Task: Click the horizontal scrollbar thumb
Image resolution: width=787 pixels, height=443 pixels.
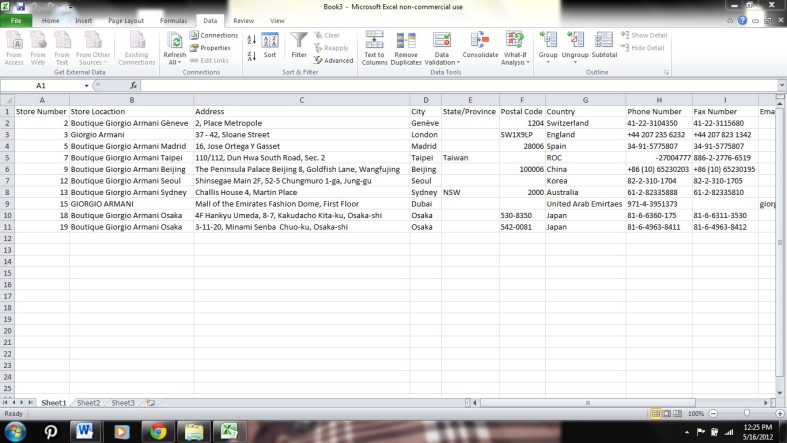Action: coord(588,402)
